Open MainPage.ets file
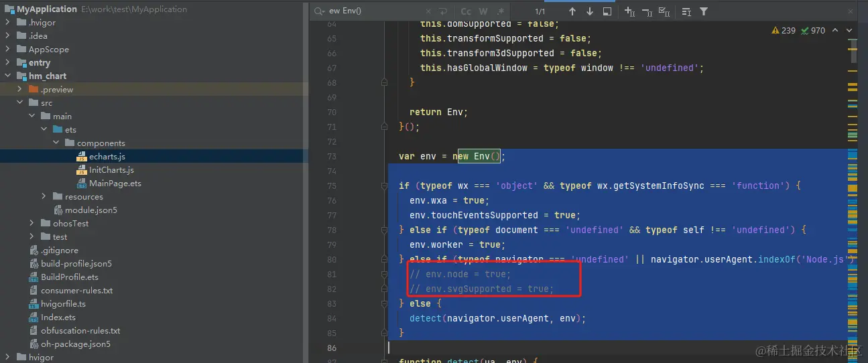The width and height of the screenshot is (868, 363). point(115,184)
